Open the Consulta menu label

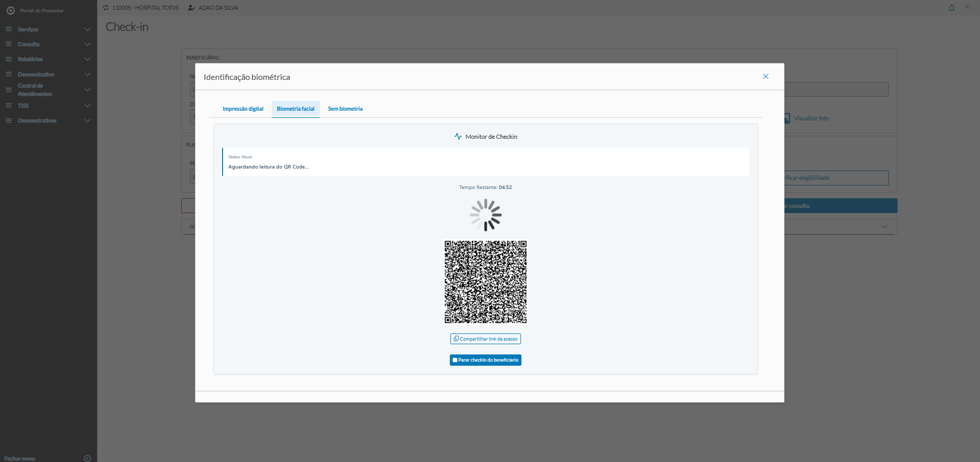point(29,44)
